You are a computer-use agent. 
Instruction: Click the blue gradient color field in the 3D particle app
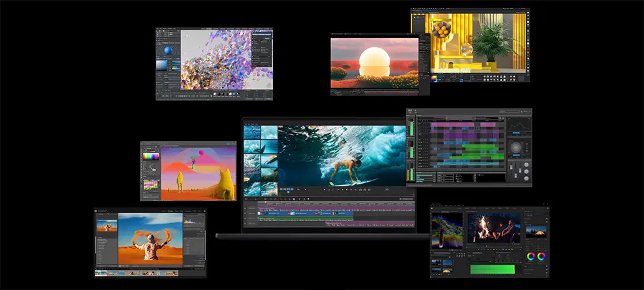click(x=162, y=66)
